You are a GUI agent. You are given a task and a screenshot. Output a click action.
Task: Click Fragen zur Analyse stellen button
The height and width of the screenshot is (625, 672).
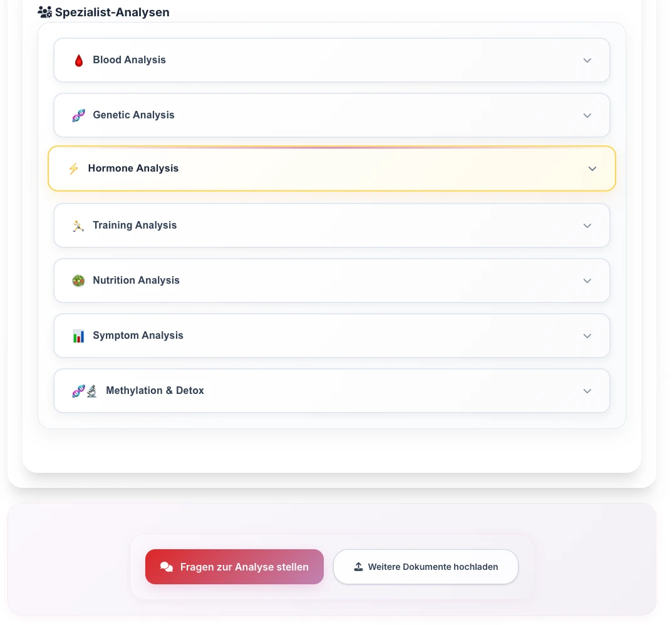(x=234, y=567)
